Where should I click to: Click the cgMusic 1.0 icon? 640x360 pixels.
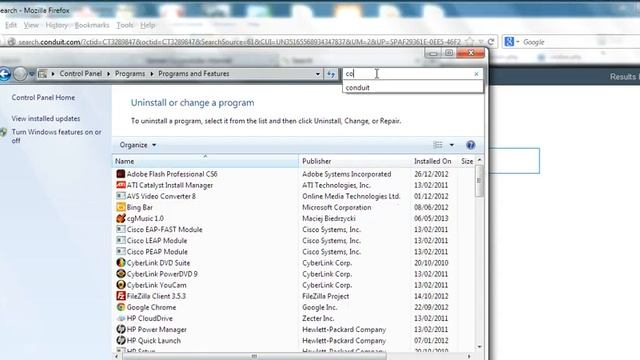point(120,218)
